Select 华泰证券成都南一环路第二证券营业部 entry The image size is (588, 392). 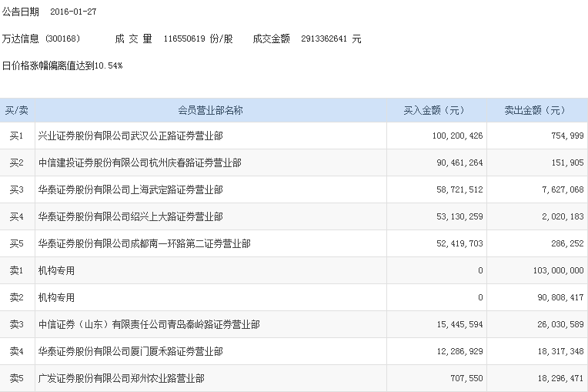click(x=144, y=244)
